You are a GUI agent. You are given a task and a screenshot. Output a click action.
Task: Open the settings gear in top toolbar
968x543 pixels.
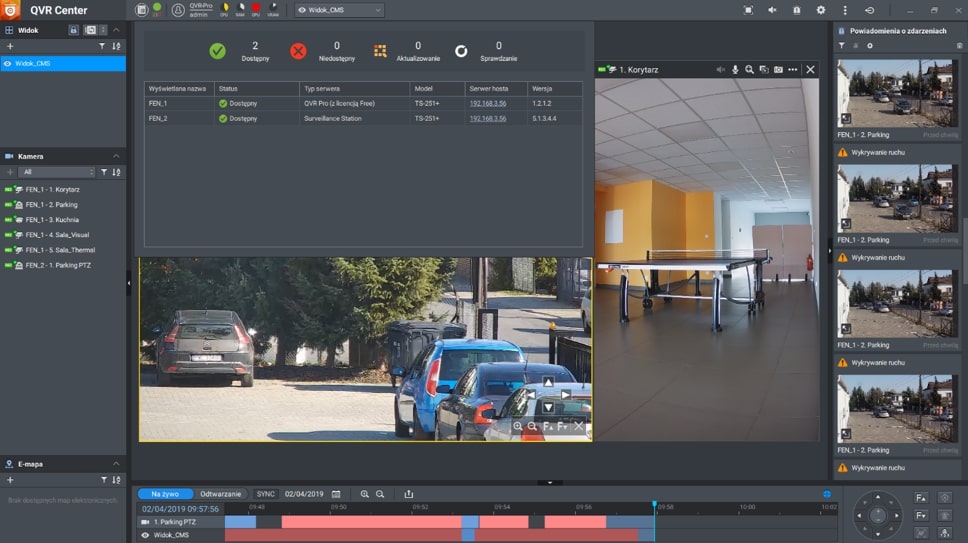[821, 10]
